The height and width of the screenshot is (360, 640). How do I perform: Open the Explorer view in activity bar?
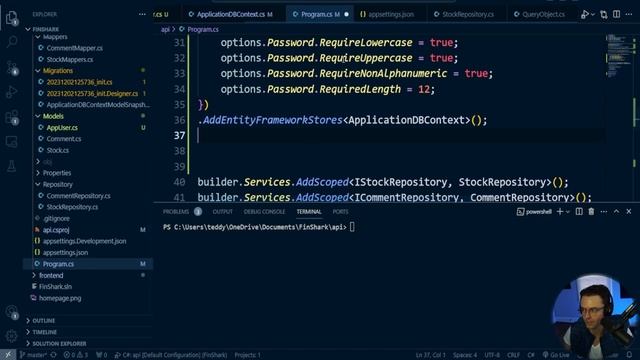coord(11,18)
